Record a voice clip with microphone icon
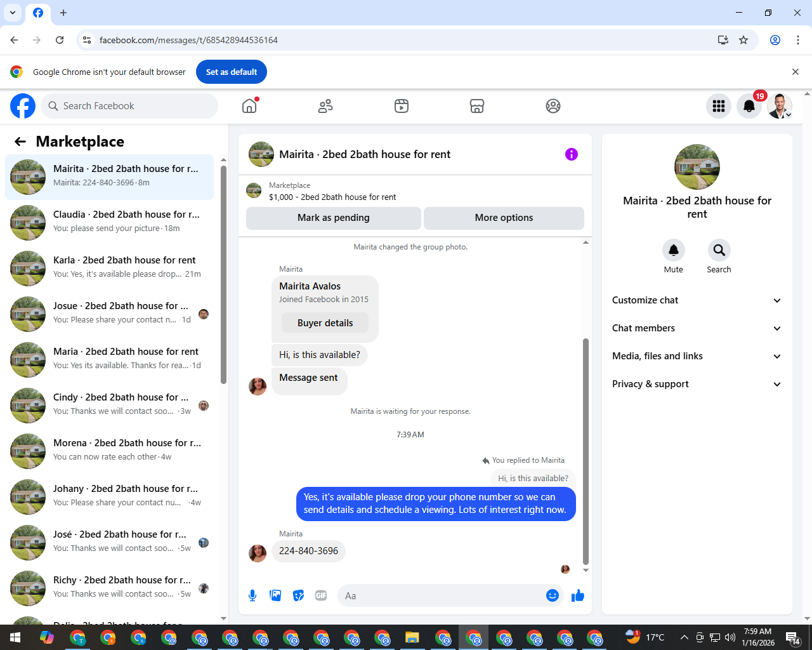 [252, 595]
